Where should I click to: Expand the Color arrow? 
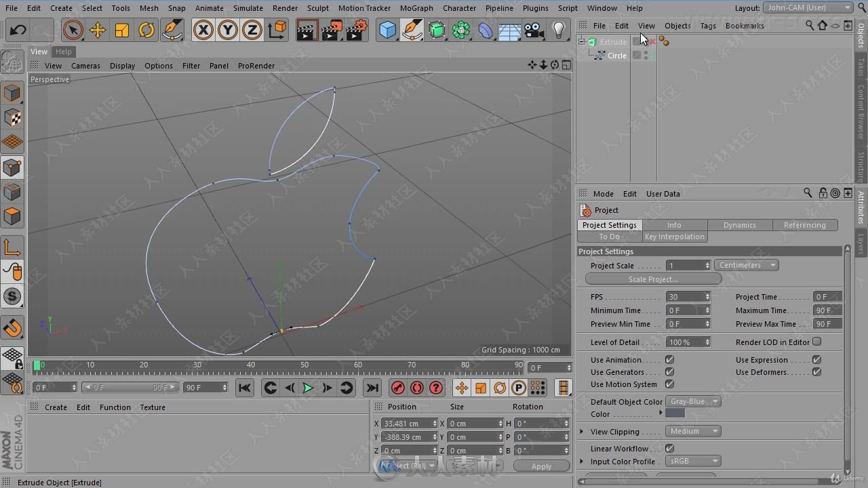click(x=660, y=413)
